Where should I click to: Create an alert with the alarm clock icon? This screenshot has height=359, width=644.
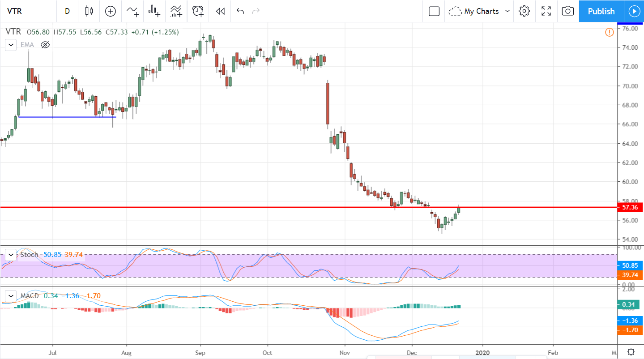pos(198,11)
